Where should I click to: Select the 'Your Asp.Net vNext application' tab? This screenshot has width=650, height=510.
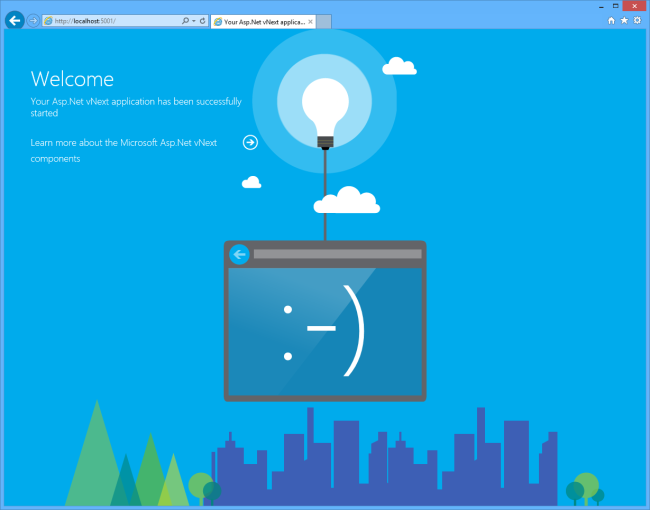pos(262,21)
